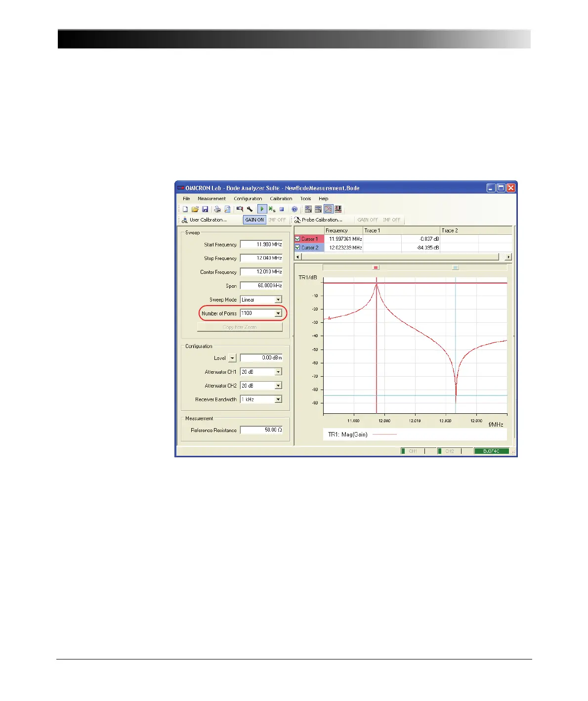Create a new measurement file
Image resolution: width=588 pixels, height=701 pixels.
tap(185, 209)
